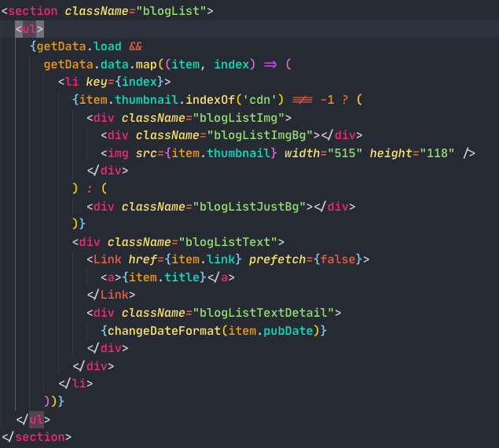Image resolution: width=499 pixels, height=448 pixels.
Task: Select the "blogListText" class string
Action: coord(228,242)
